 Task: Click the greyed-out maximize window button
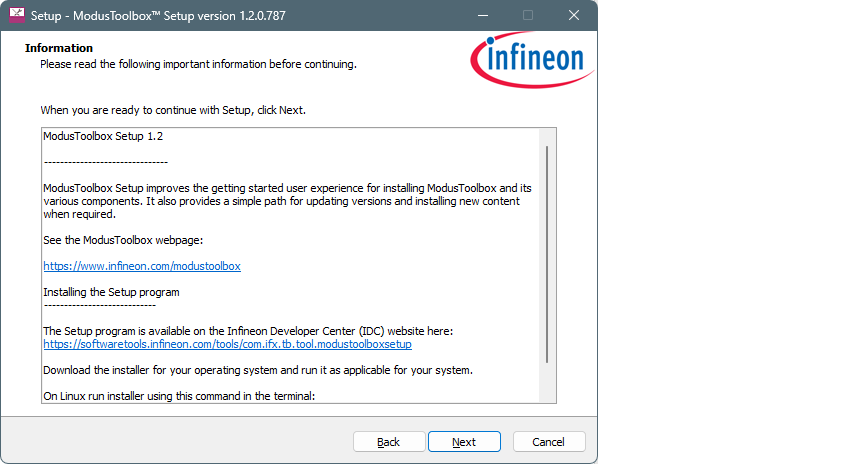[x=528, y=16]
